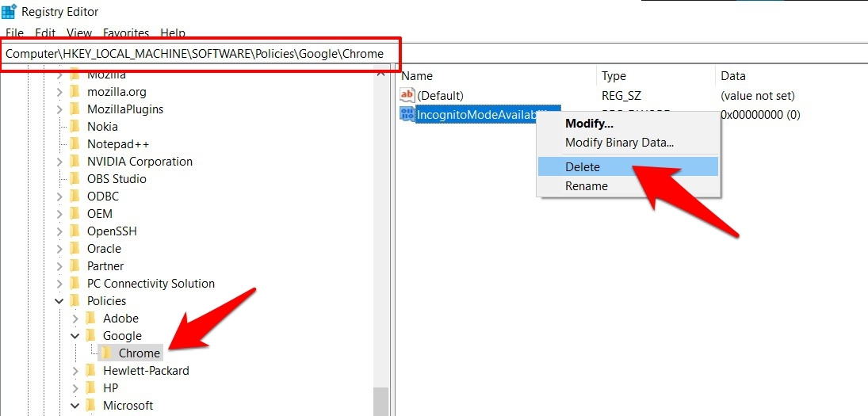
Task: Collapse the Google tree node
Action: tap(75, 336)
